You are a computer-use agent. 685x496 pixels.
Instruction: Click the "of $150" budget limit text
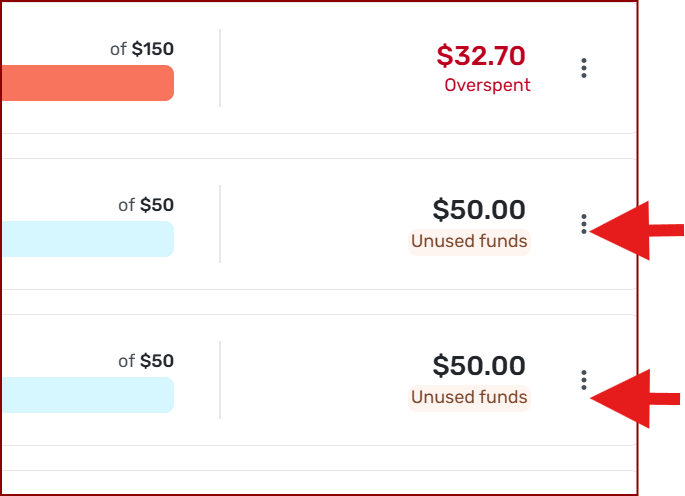click(x=149, y=48)
